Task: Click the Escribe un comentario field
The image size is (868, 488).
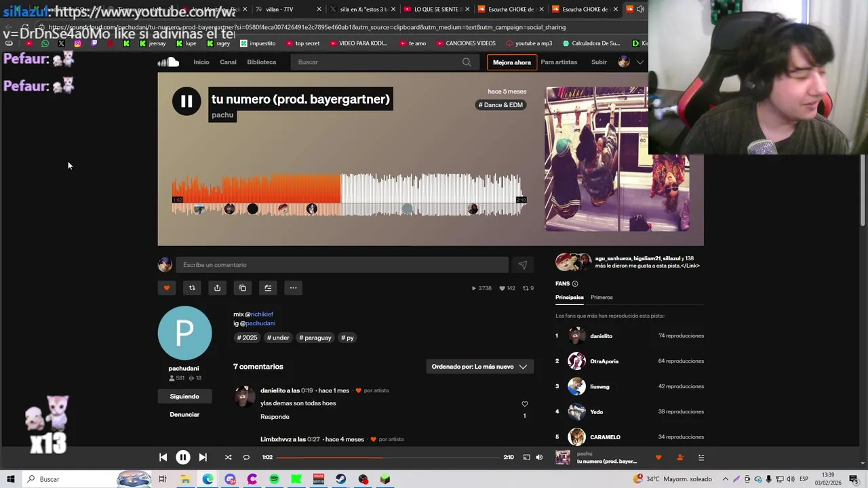Action: 342,265
